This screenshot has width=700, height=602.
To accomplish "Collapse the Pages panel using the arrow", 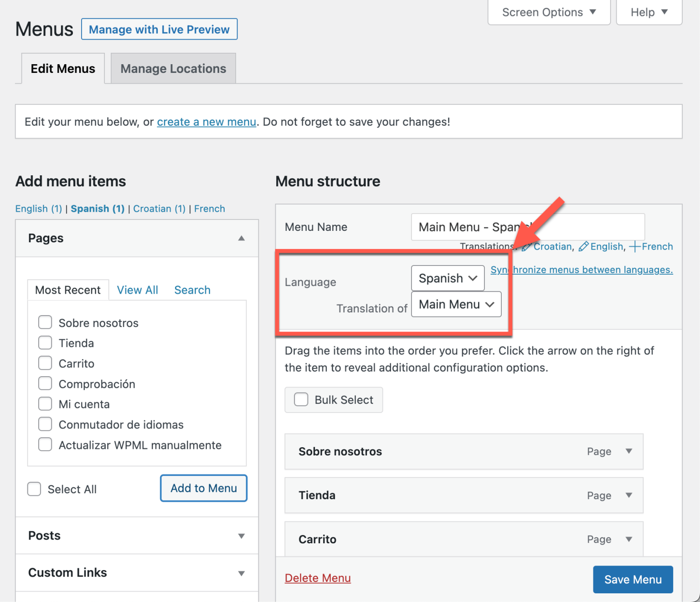I will coord(241,238).
